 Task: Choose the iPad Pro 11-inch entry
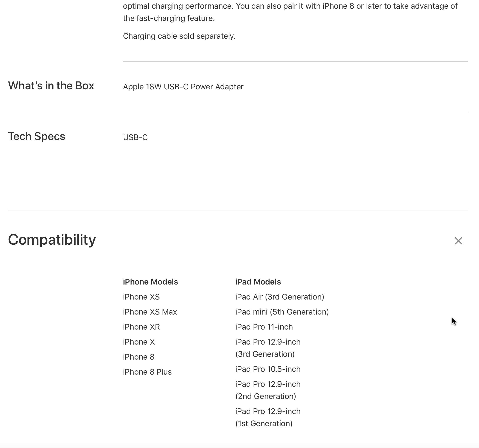(x=264, y=327)
